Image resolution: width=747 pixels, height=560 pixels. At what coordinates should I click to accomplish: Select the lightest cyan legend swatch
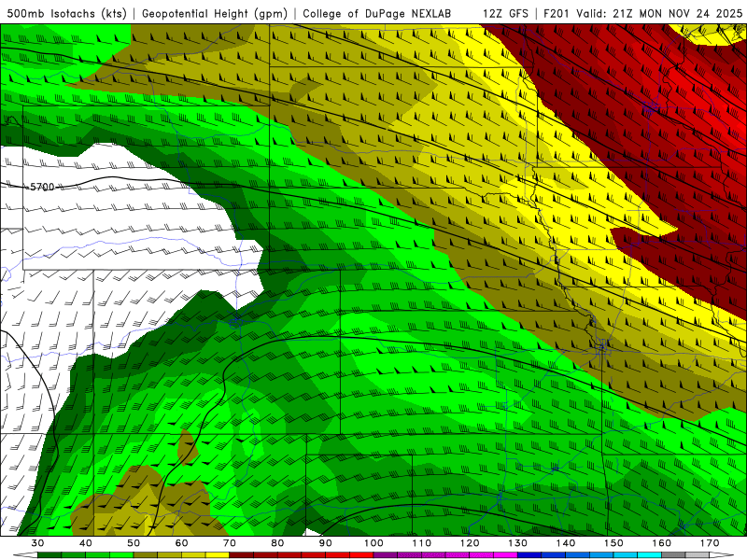pos(649,555)
